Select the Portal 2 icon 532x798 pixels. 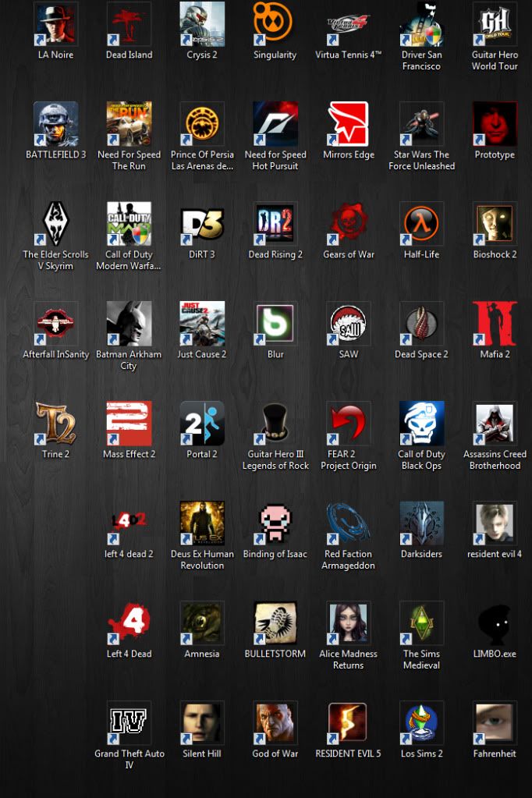(202, 423)
